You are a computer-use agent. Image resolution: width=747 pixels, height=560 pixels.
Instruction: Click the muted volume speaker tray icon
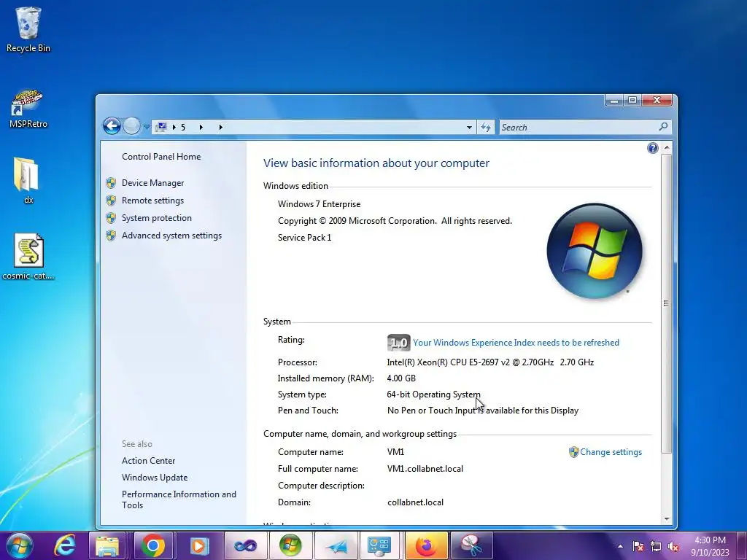pos(673,546)
